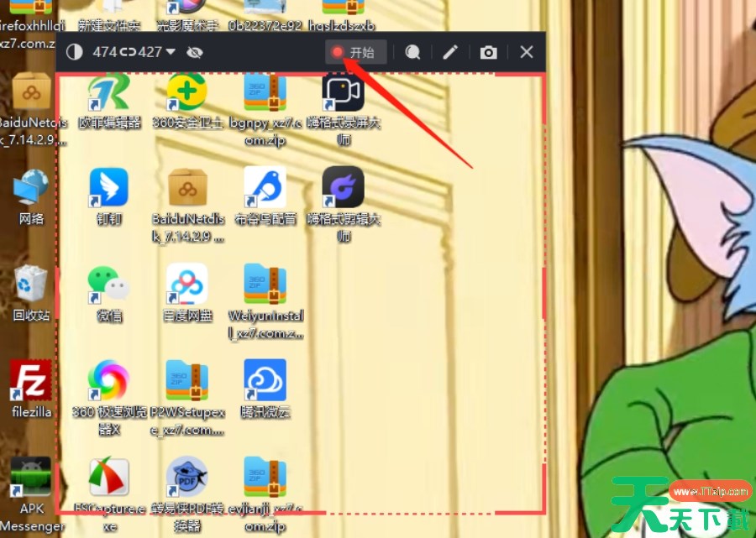This screenshot has height=538, width=756.
Task: Open 布谷鸟配音 shortcut
Action: click(x=265, y=196)
